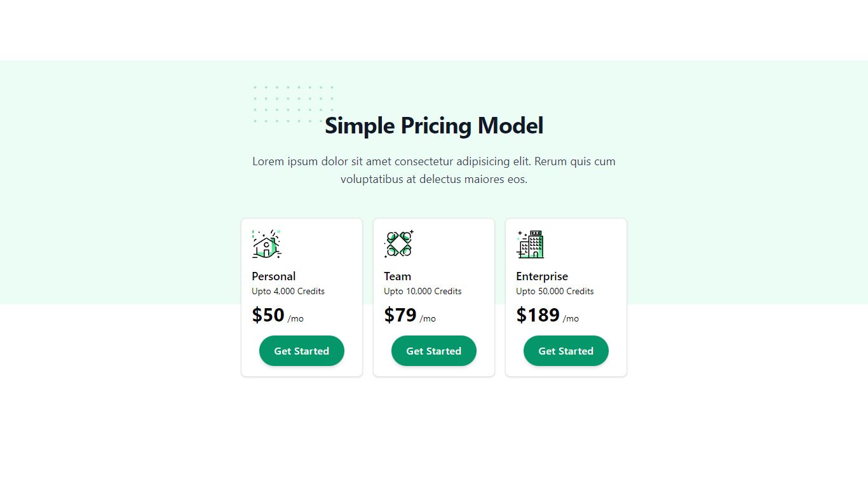Click the Upto 10,000 Credits label
The height and width of the screenshot is (488, 868).
(x=423, y=291)
